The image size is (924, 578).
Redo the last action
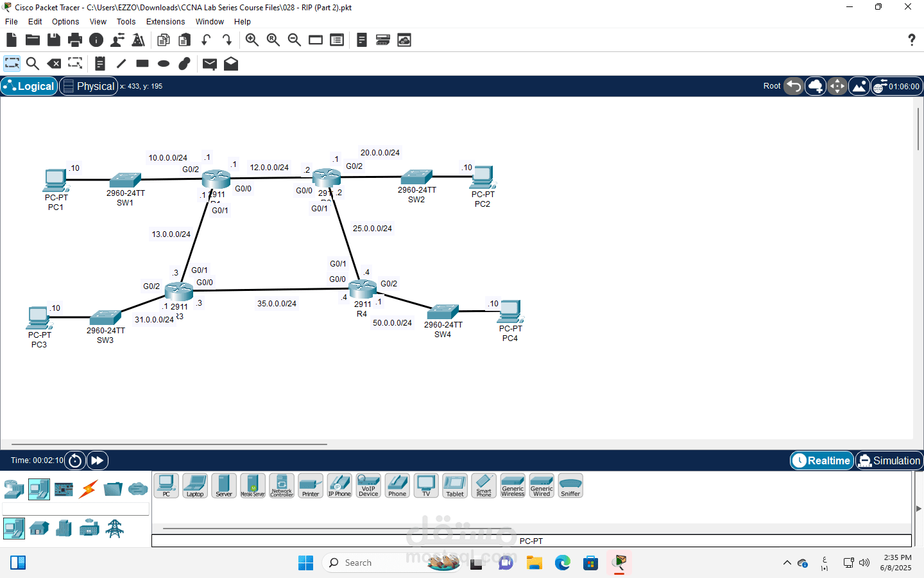click(227, 40)
